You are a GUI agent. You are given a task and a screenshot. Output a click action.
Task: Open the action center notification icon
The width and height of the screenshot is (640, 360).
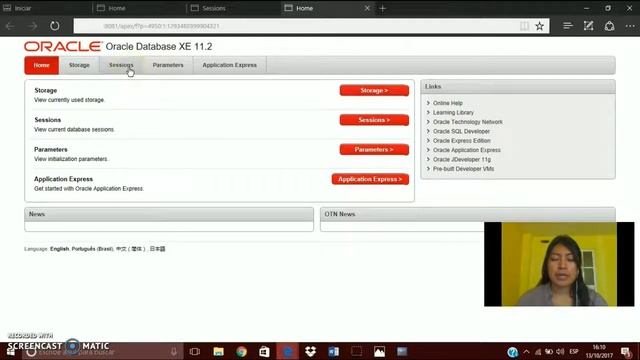click(626, 352)
